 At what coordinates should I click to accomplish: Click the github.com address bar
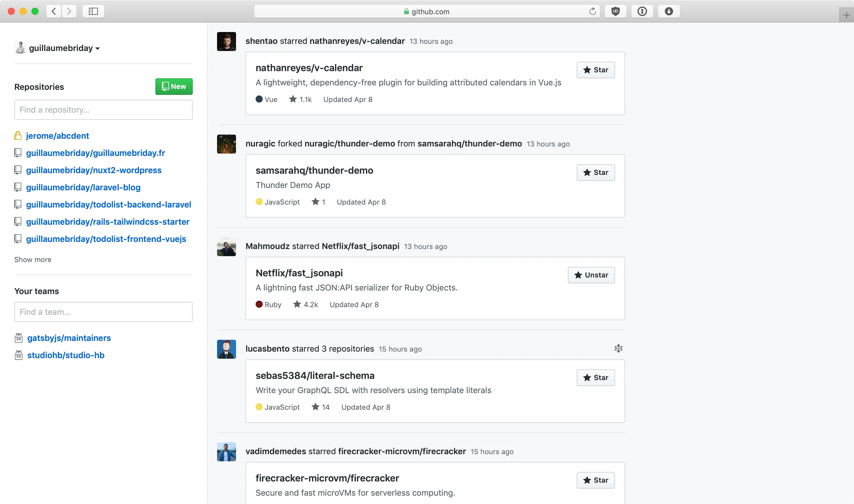427,11
